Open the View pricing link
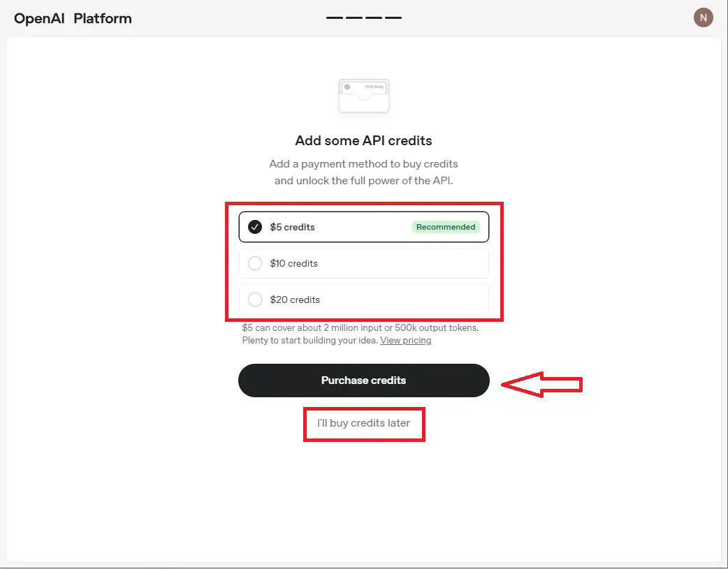 tap(405, 341)
